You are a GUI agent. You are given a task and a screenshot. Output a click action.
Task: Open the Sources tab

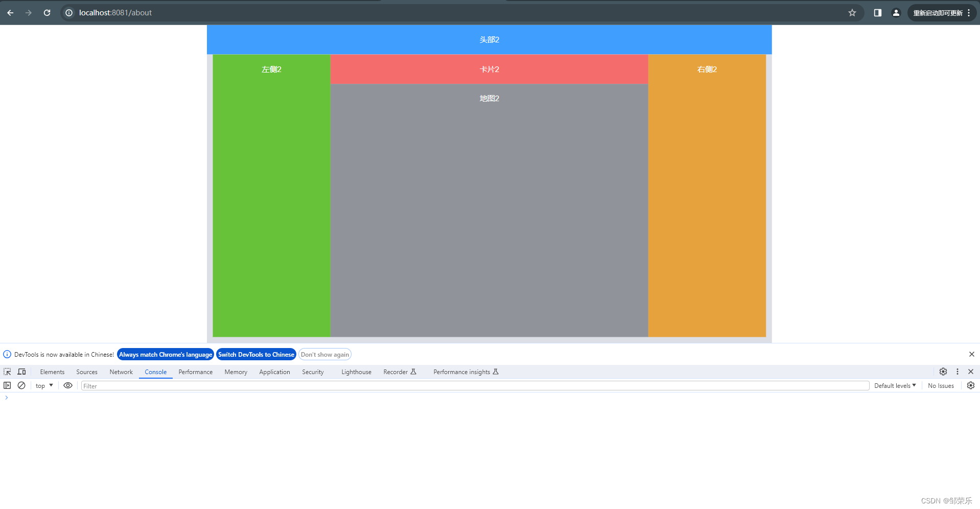[x=87, y=372]
